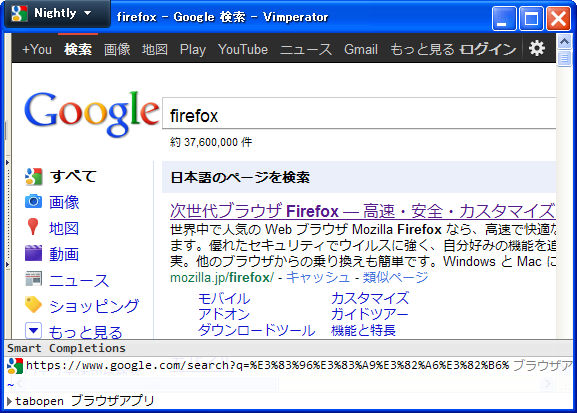The width and height of the screenshot is (577, 413).
Task: Click the 約 37,600,000 件 result count
Action: pos(211,142)
